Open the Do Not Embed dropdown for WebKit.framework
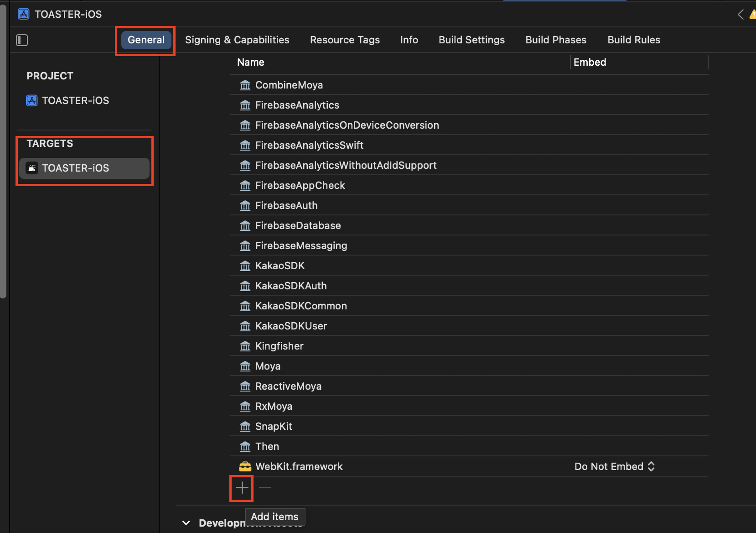Screen dimensions: 756x533 [x=615, y=466]
